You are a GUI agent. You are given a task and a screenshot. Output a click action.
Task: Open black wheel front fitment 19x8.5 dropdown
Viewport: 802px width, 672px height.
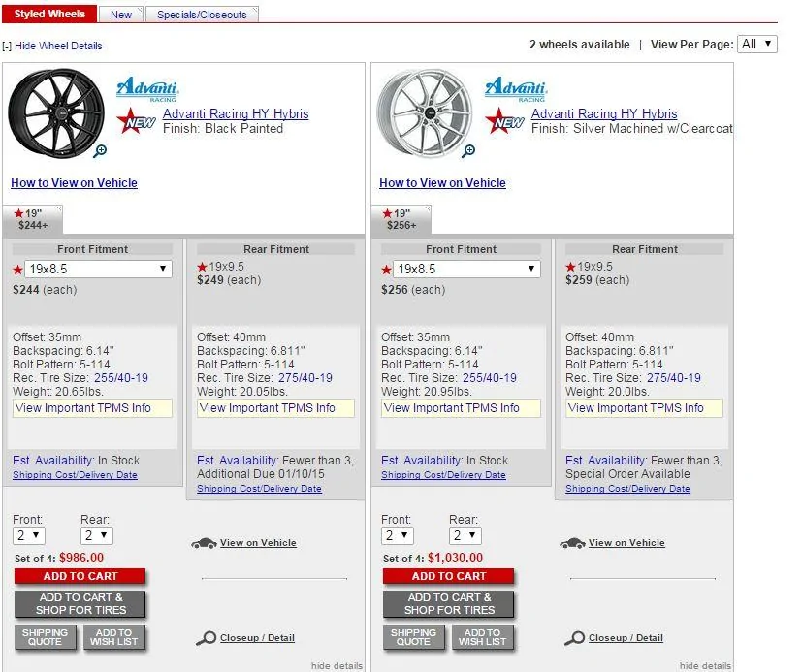coord(98,269)
